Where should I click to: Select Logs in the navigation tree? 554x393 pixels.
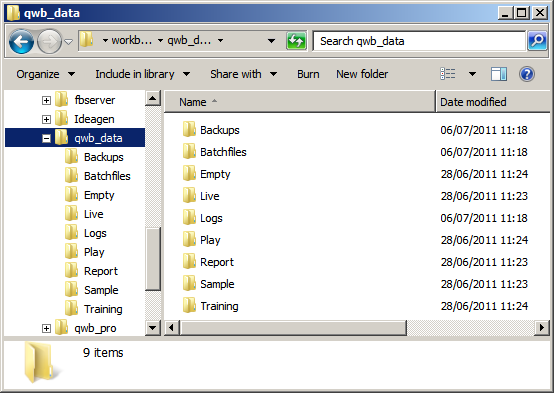[x=95, y=233]
